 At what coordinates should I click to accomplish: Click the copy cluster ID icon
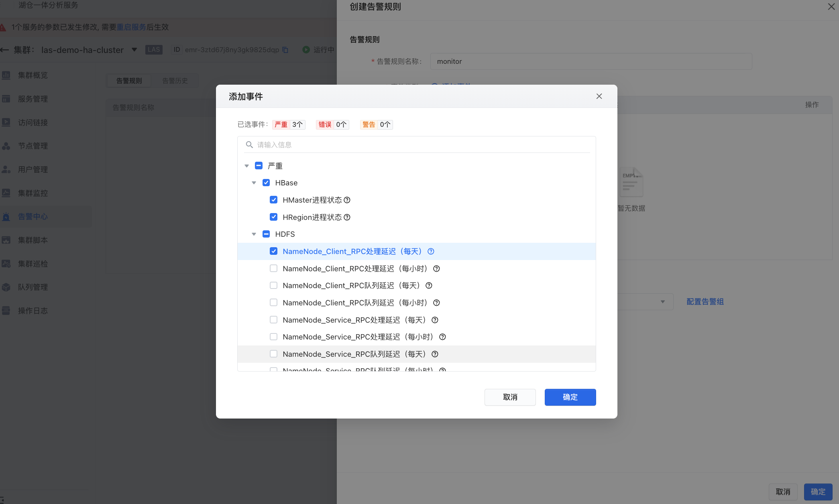tap(285, 50)
